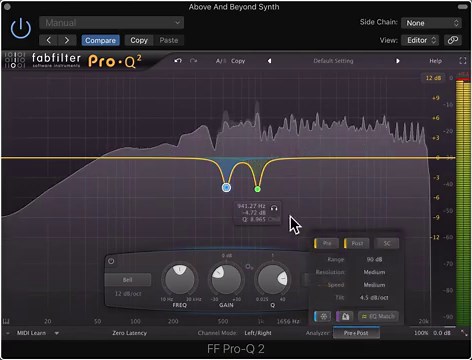Click the resize corner arrow icon
472x360 pixels.
click(x=464, y=333)
